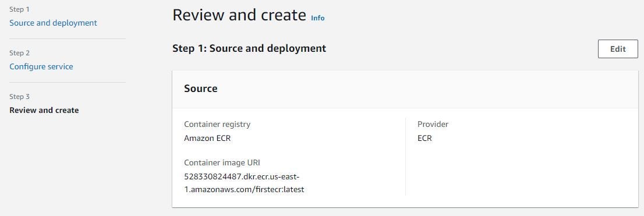Select the Review and create step
This screenshot has height=216, width=644.
point(44,110)
